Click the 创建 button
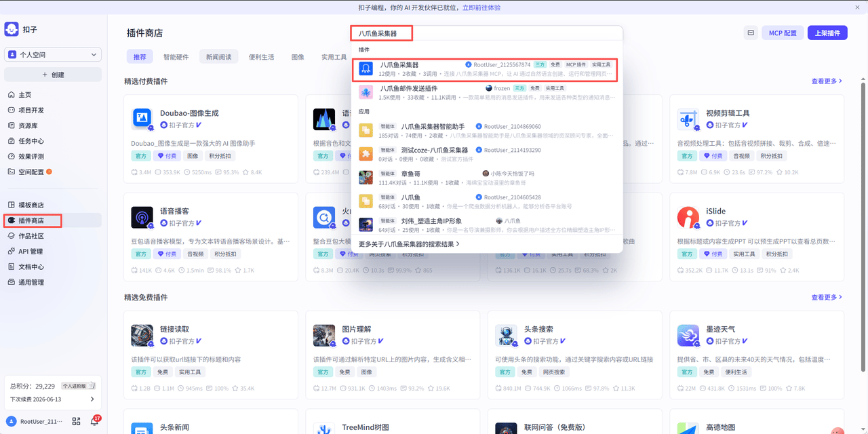This screenshot has height=434, width=868. click(x=53, y=75)
